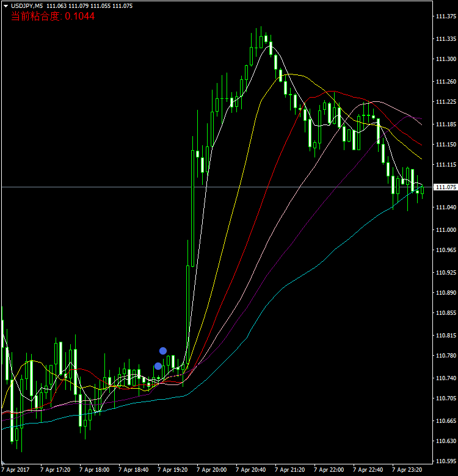The width and height of the screenshot is (458, 476).
Task: Click the 111.335 price scale label
Action: 446,39
